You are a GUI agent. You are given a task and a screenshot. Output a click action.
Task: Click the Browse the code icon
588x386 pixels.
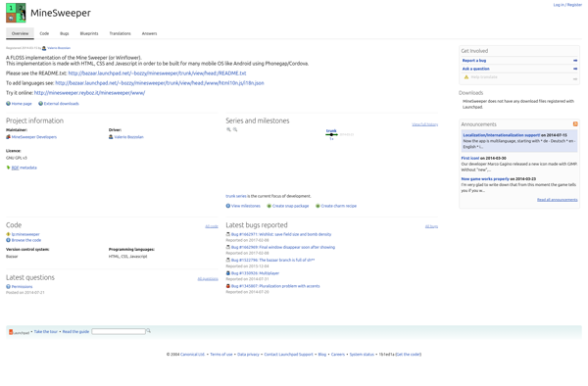[8, 240]
